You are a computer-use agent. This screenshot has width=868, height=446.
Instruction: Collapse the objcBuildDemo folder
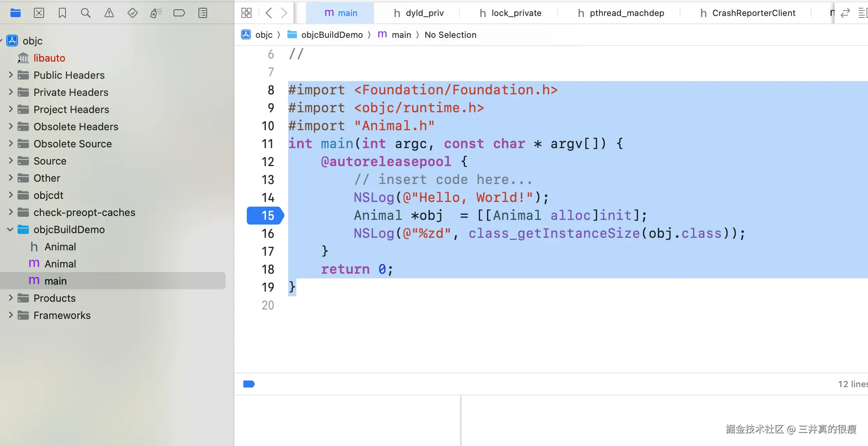(x=11, y=230)
